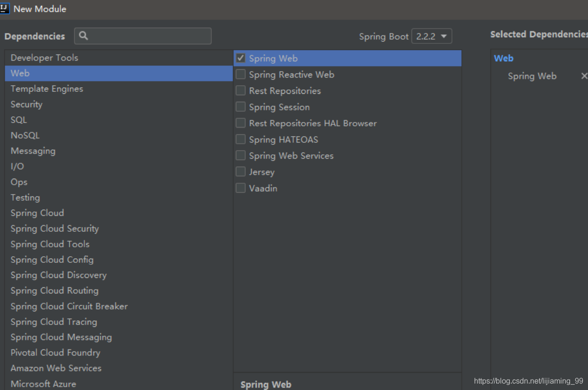Image resolution: width=588 pixels, height=390 pixels.
Task: Tick the Rest Repositories checkbox
Action: pyautogui.click(x=241, y=90)
